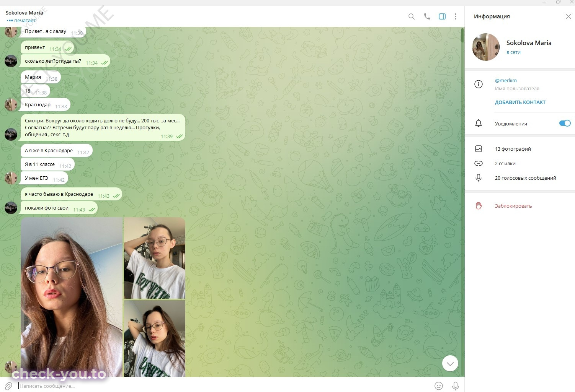Close the Информация panel
Viewport: 575px width, 392px height.
point(568,16)
